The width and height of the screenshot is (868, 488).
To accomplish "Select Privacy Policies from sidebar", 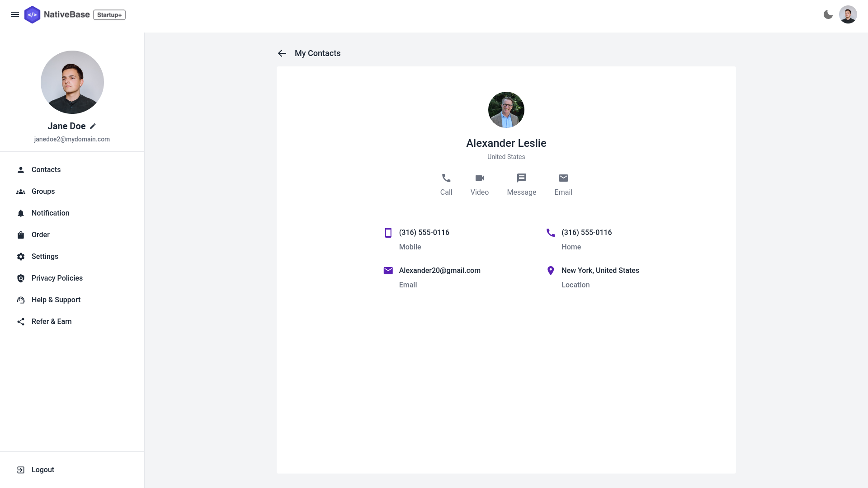I will click(x=57, y=278).
